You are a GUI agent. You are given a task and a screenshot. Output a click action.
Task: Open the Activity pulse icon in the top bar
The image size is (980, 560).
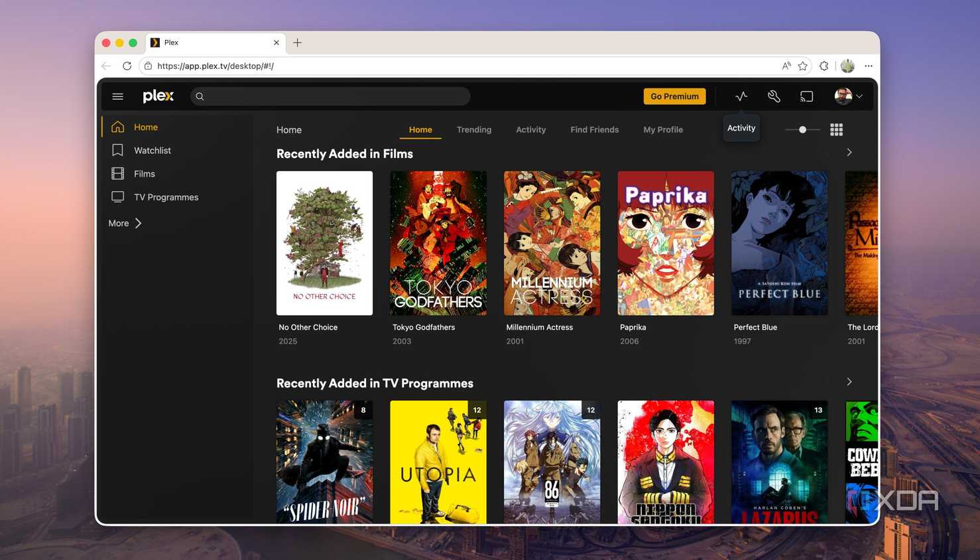(x=741, y=96)
